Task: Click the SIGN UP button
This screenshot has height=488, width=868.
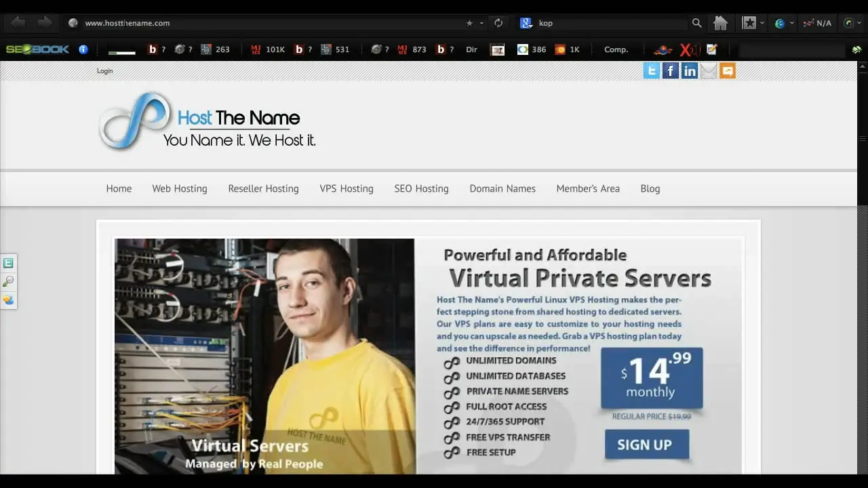Action: (647, 445)
